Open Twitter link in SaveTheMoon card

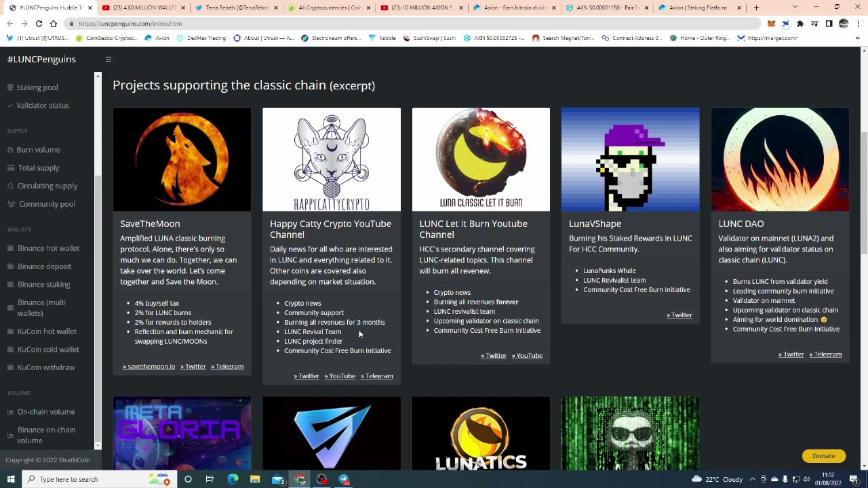click(193, 367)
